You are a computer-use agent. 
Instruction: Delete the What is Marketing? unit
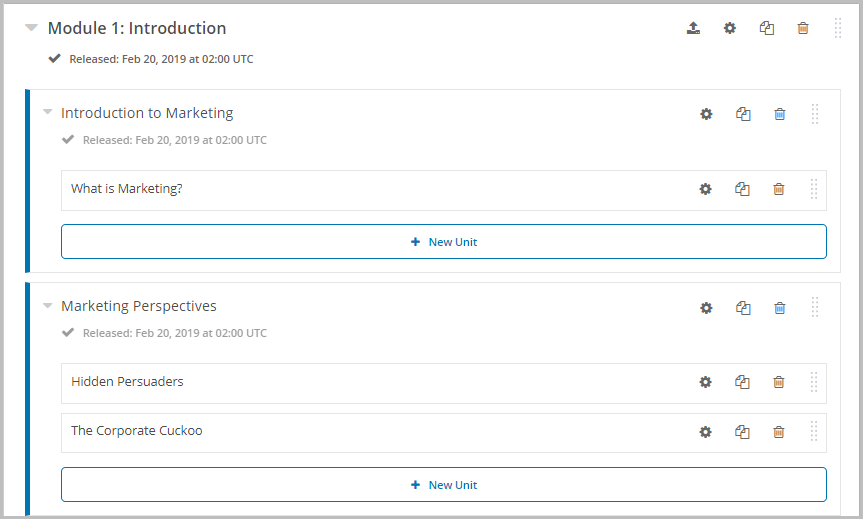tap(779, 189)
